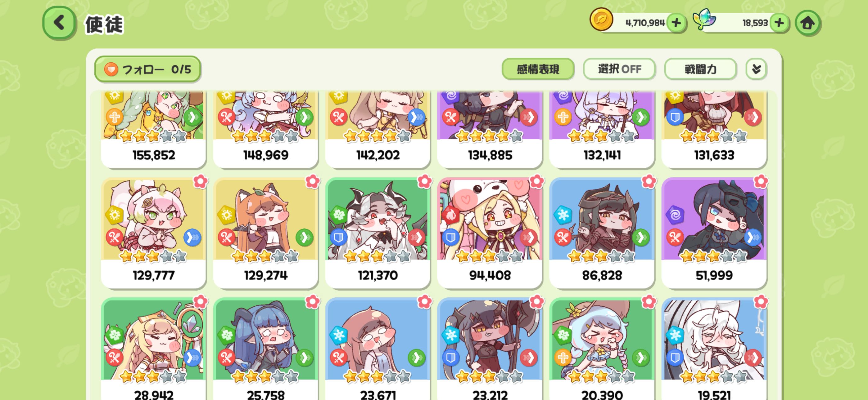The height and width of the screenshot is (400, 868).
Task: Tap the rainbow crystal butterfly icon
Action: click(704, 19)
